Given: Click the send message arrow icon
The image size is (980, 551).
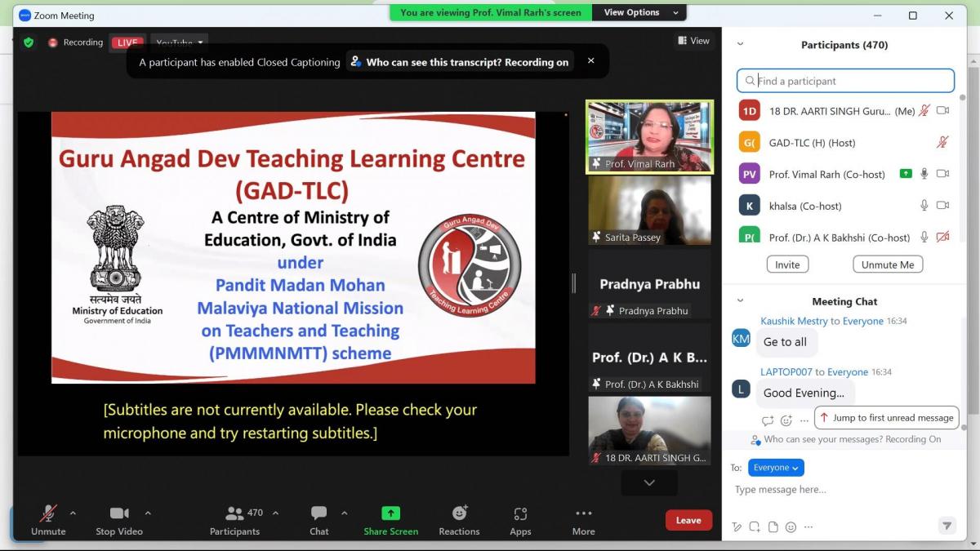Looking at the screenshot, I should [x=947, y=527].
